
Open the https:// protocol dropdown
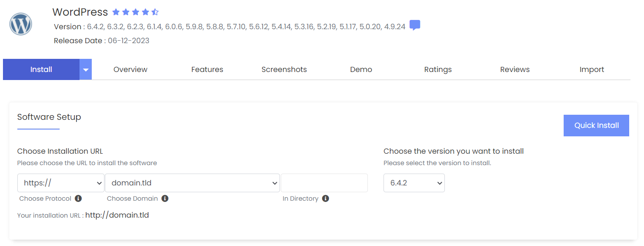(60, 183)
